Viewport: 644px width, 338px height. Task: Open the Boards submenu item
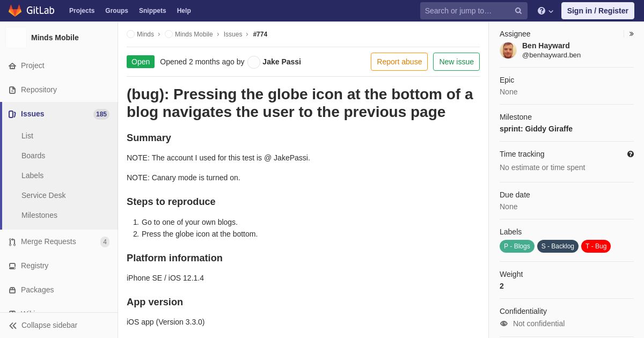[x=33, y=156]
